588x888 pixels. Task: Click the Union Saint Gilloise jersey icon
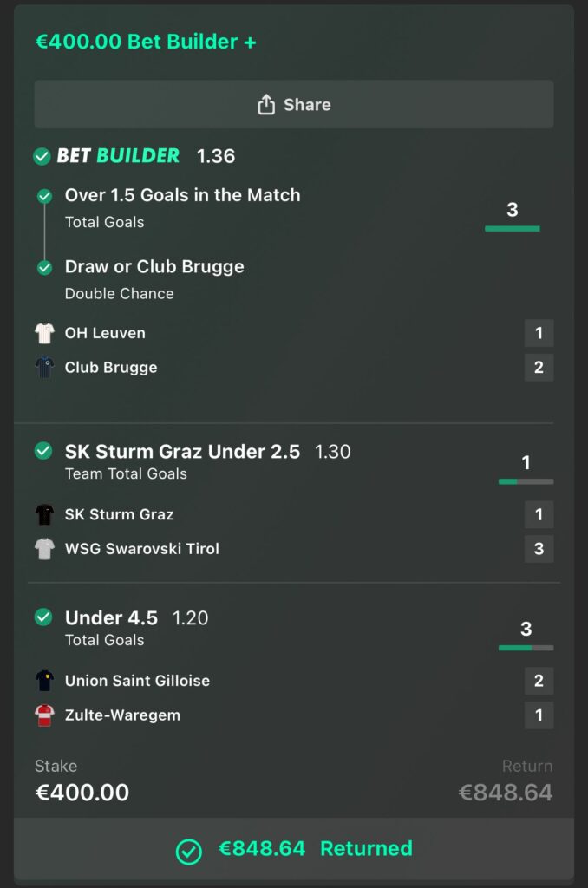pyautogui.click(x=44, y=681)
